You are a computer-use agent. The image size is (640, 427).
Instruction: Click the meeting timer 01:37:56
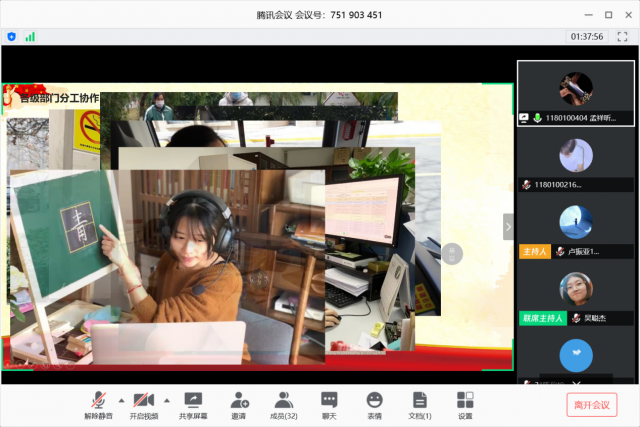coord(586,36)
